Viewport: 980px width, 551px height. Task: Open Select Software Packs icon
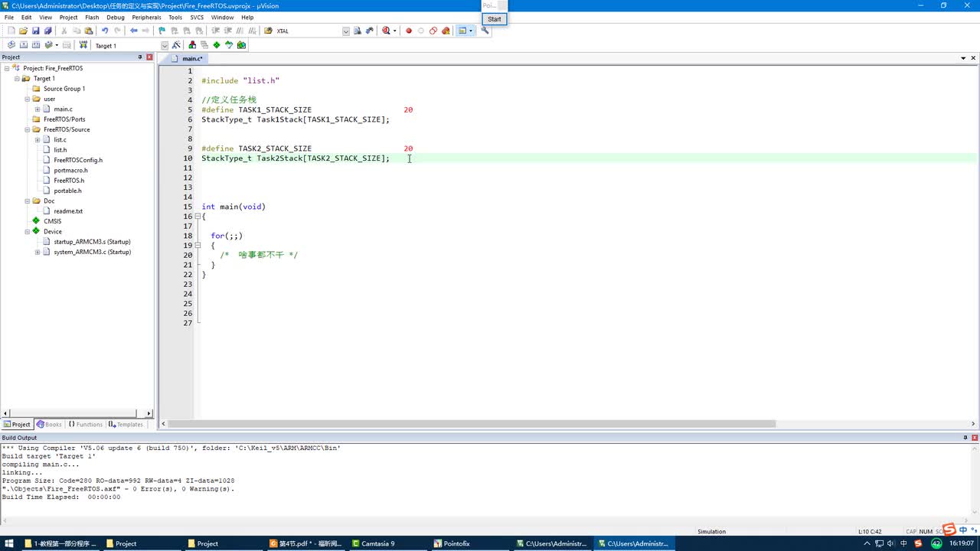coord(229,45)
